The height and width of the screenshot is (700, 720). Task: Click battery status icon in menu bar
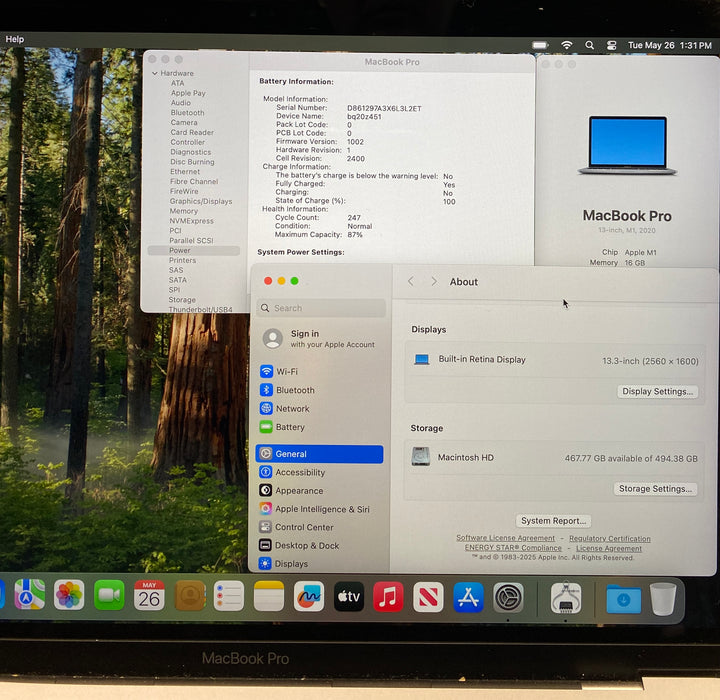point(540,45)
